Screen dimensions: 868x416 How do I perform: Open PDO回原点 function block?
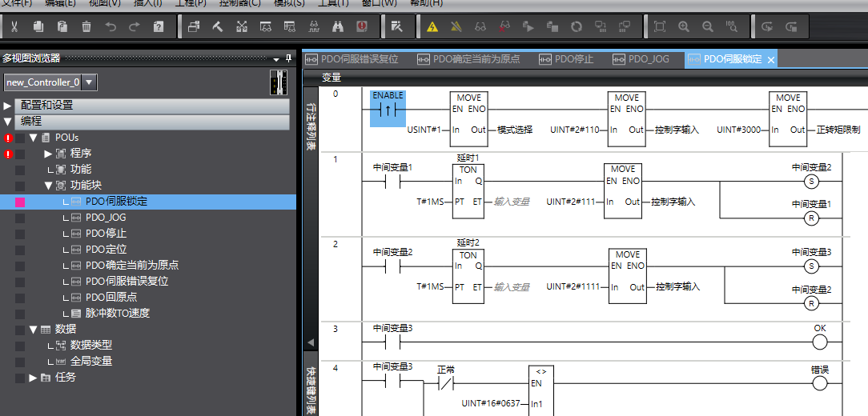tap(111, 298)
